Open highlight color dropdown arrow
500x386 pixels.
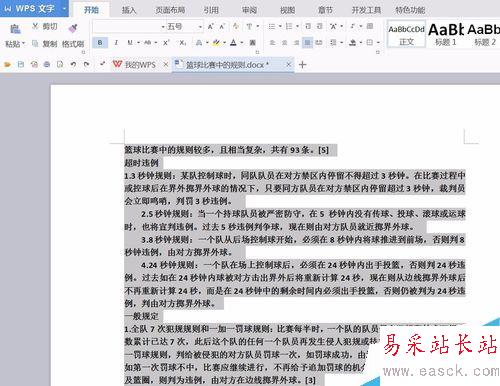click(225, 43)
